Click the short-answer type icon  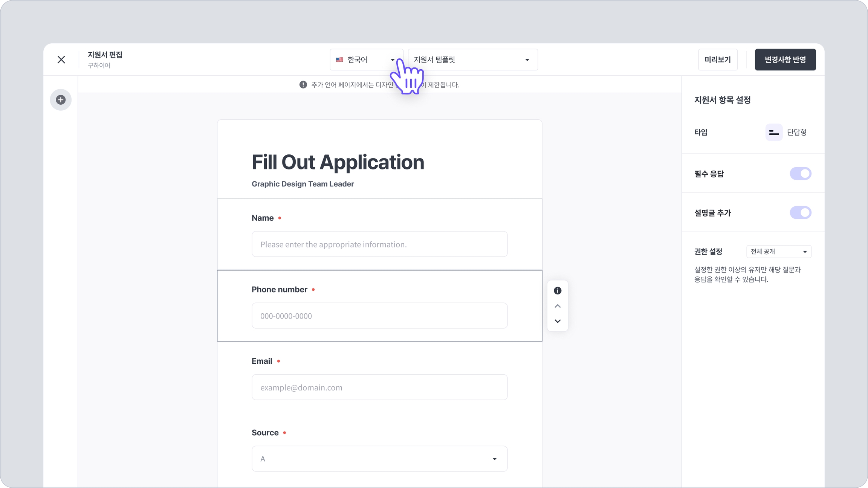[x=774, y=132]
